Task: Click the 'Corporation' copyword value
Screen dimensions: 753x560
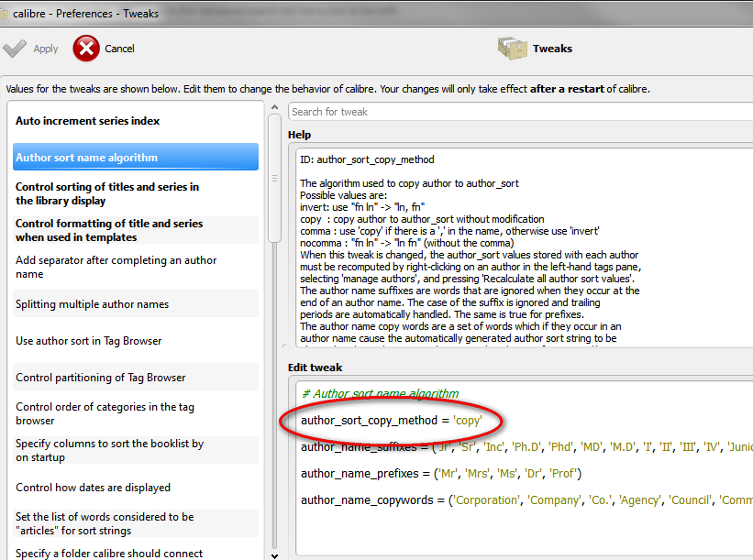Action: coord(487,500)
